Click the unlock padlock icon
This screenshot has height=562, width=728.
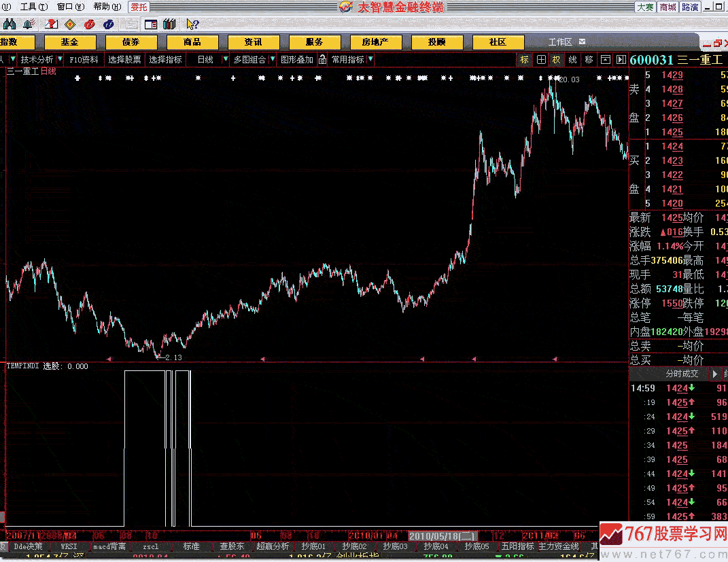323,59
